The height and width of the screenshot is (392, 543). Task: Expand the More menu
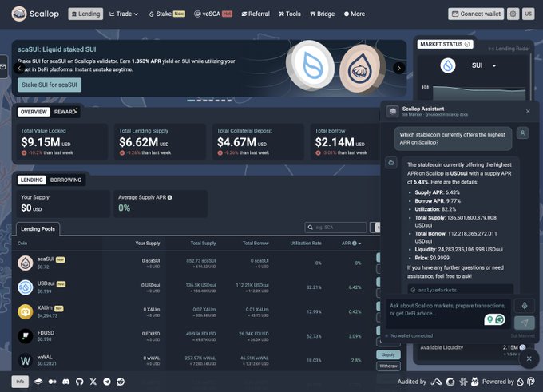click(355, 14)
